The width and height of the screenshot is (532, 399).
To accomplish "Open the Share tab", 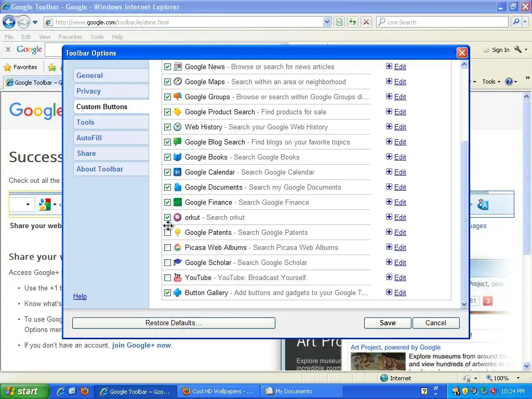I will tap(111, 153).
